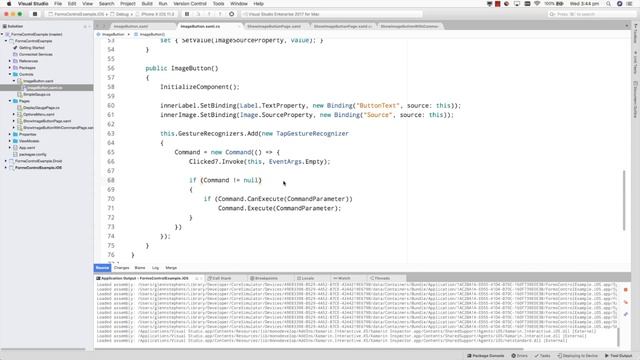Show the Wi-Fi status menu

[537, 4]
